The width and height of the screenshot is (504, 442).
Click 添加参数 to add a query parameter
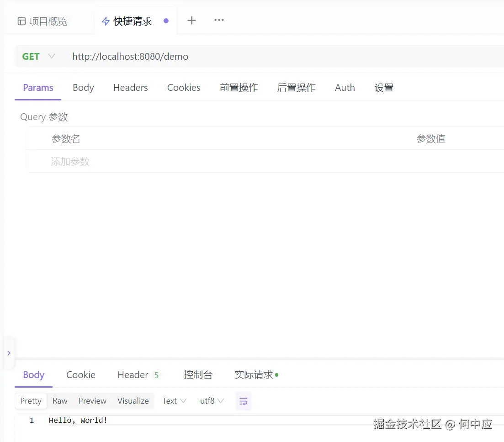(x=70, y=162)
